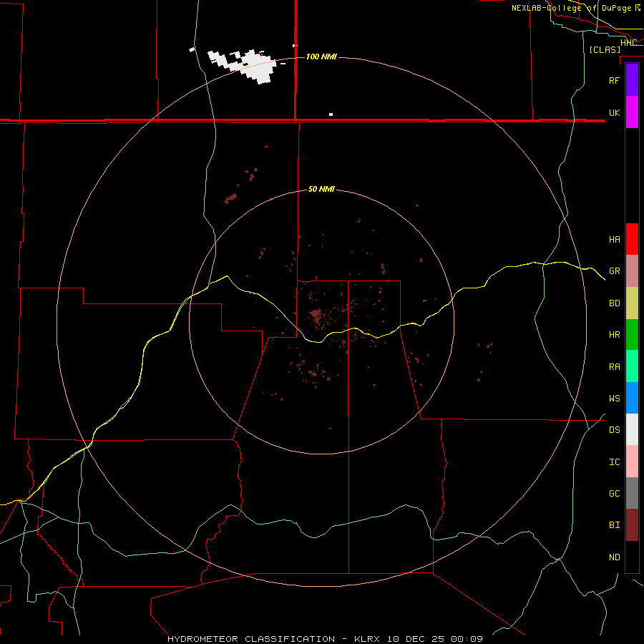Click the HR legend label
Screen dimensions: 644x644
[614, 335]
